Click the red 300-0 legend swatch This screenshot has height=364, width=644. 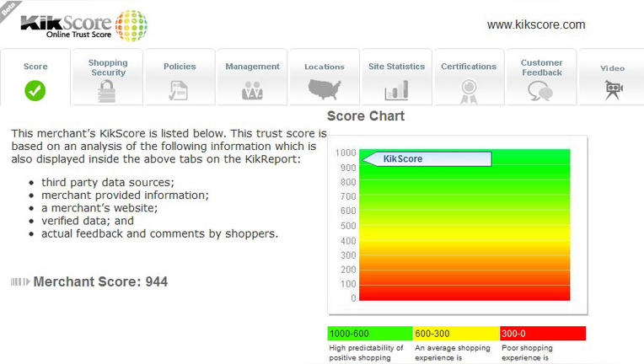coord(543,333)
